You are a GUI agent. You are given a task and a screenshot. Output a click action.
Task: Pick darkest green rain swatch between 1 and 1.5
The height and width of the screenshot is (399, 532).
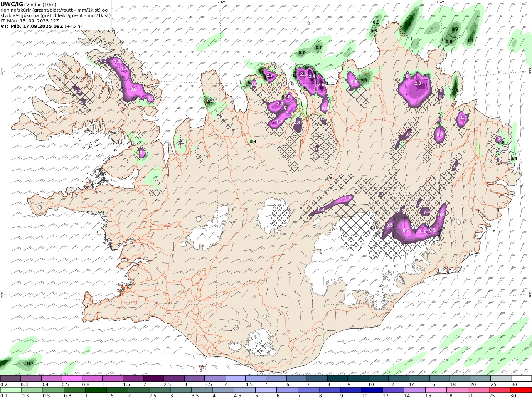pyautogui.click(x=96, y=390)
